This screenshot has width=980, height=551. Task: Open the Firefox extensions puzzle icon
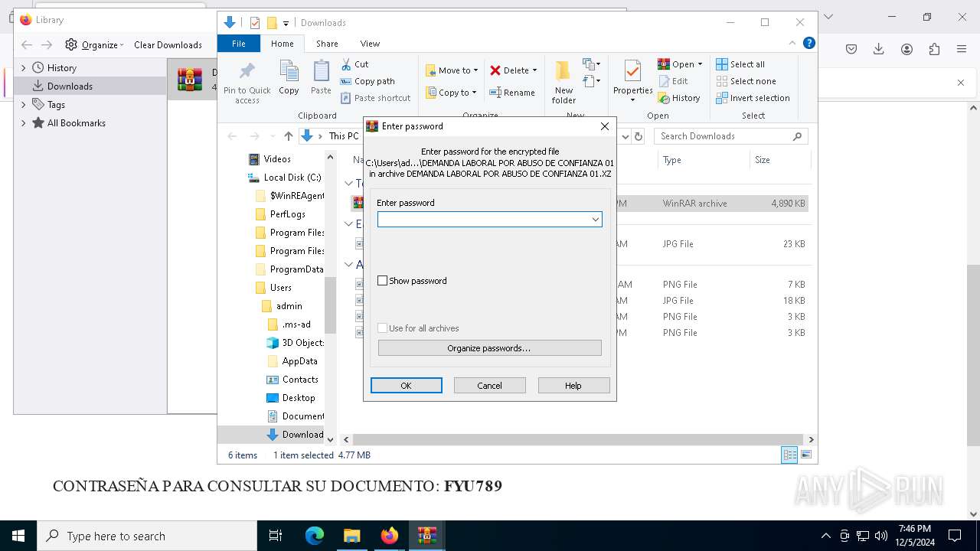click(x=934, y=49)
